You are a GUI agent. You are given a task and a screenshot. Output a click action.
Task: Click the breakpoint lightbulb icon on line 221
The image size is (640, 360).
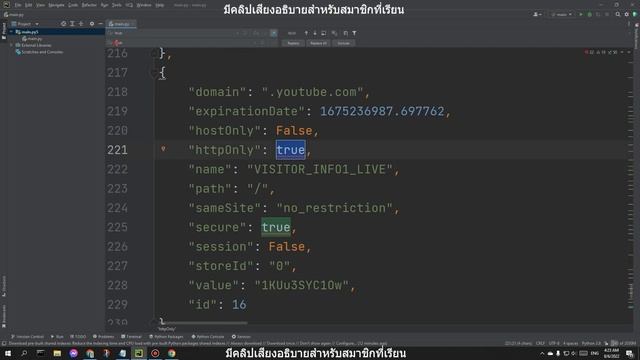(163, 149)
